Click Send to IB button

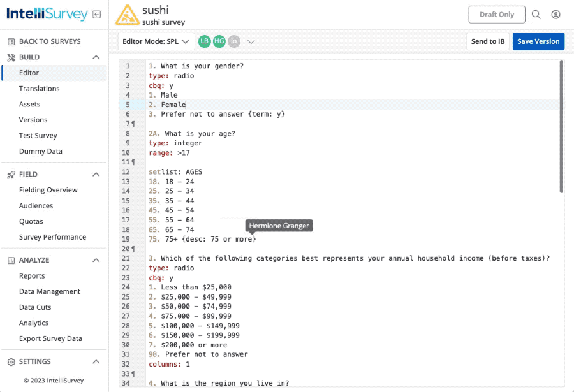point(488,41)
